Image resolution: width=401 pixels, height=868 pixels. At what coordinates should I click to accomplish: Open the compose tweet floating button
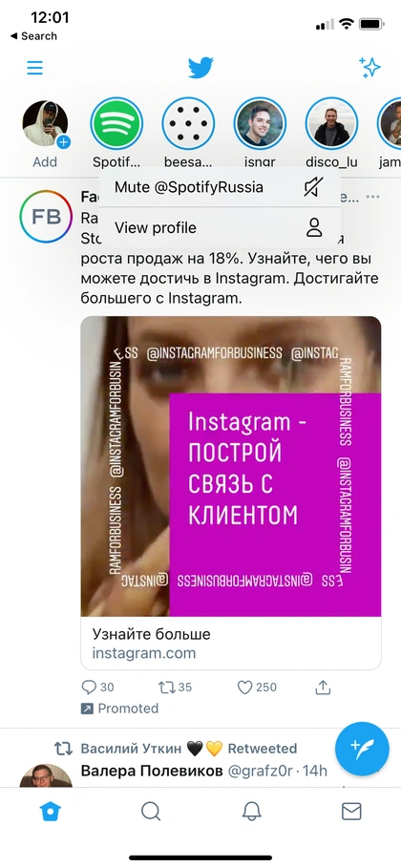click(x=363, y=749)
